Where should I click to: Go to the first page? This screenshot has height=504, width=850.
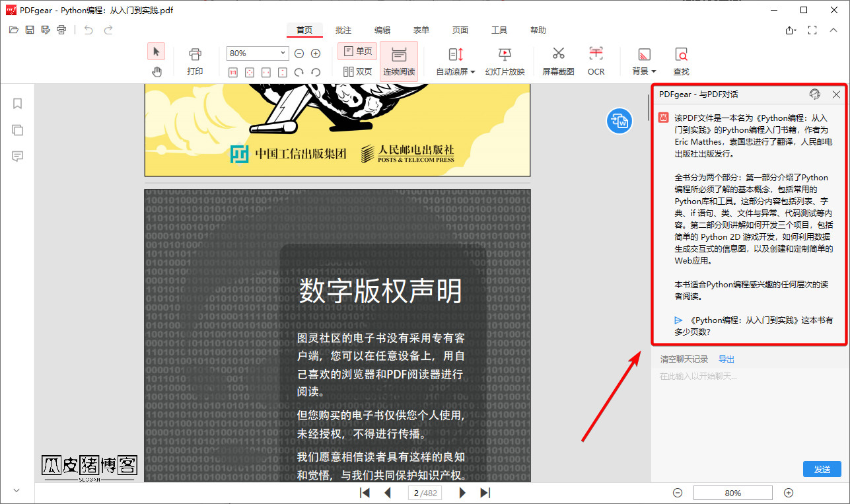pos(365,493)
